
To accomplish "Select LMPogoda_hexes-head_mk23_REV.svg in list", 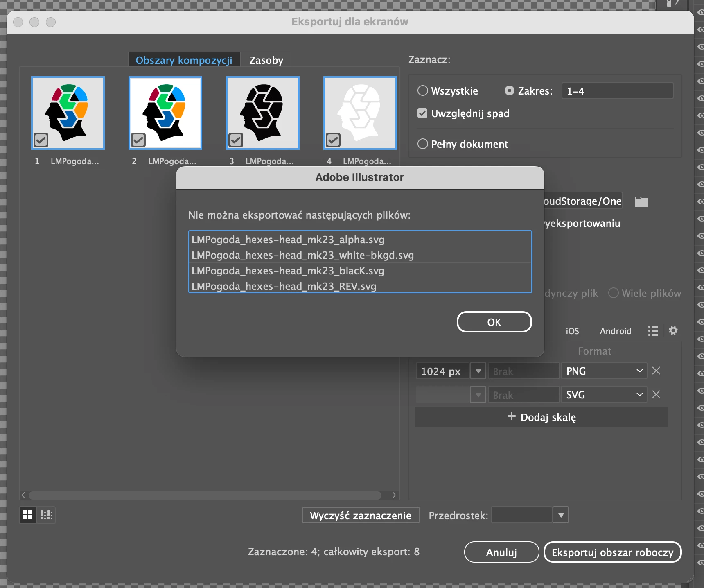I will coord(360,286).
